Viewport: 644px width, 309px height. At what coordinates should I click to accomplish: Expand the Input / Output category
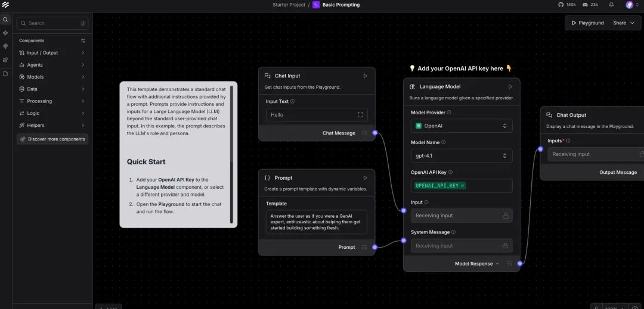[x=52, y=53]
